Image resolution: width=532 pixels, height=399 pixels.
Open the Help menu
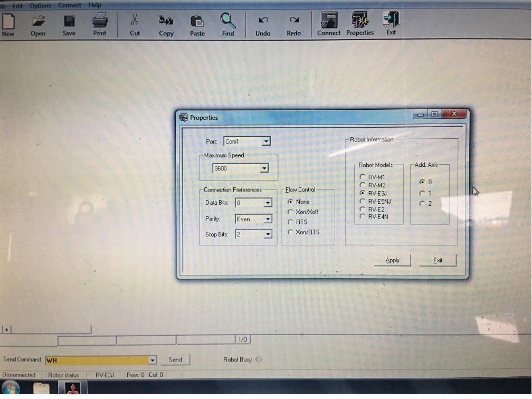click(94, 5)
